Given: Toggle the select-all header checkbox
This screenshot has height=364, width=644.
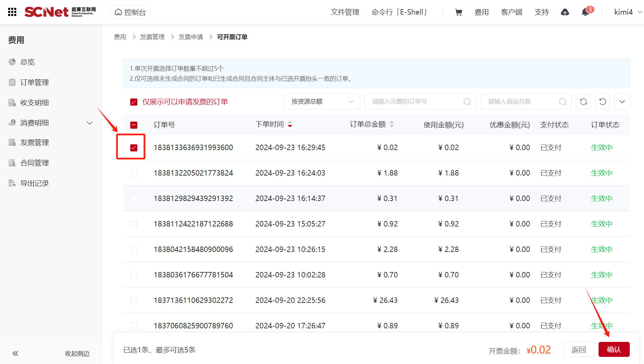Looking at the screenshot, I should 134,125.
